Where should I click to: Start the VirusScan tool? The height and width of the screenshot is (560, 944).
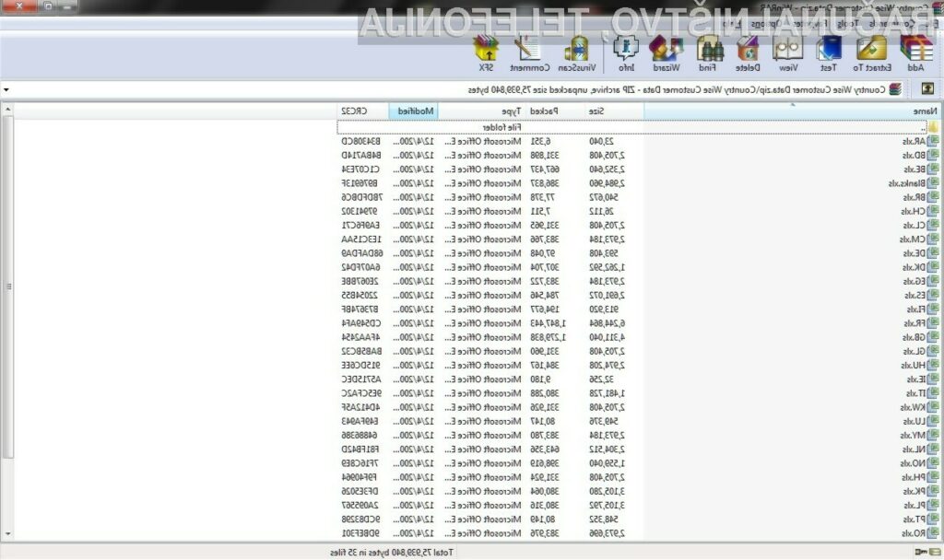coord(577,49)
